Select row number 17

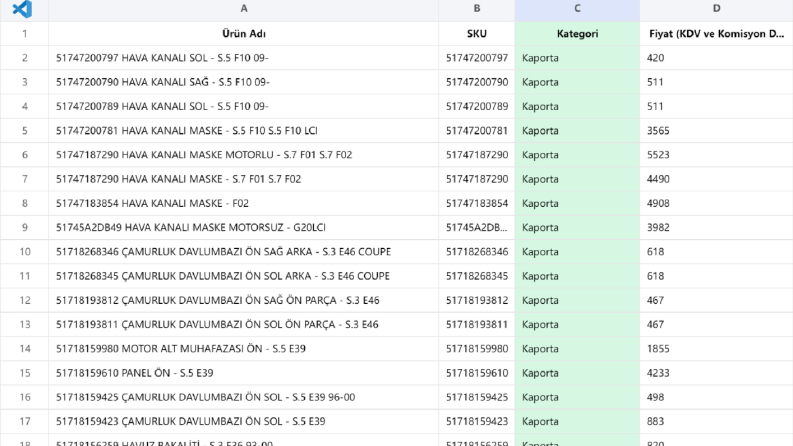(x=24, y=421)
